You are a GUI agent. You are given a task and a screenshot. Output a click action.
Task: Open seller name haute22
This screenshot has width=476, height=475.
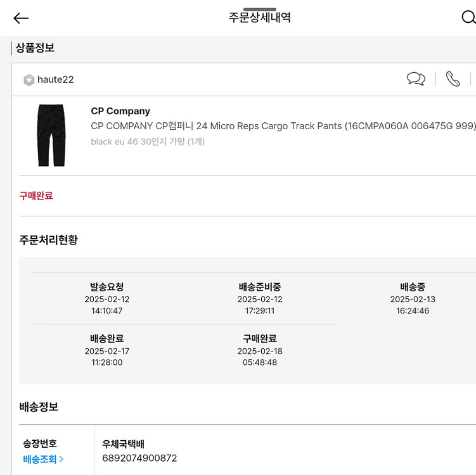pyautogui.click(x=55, y=79)
